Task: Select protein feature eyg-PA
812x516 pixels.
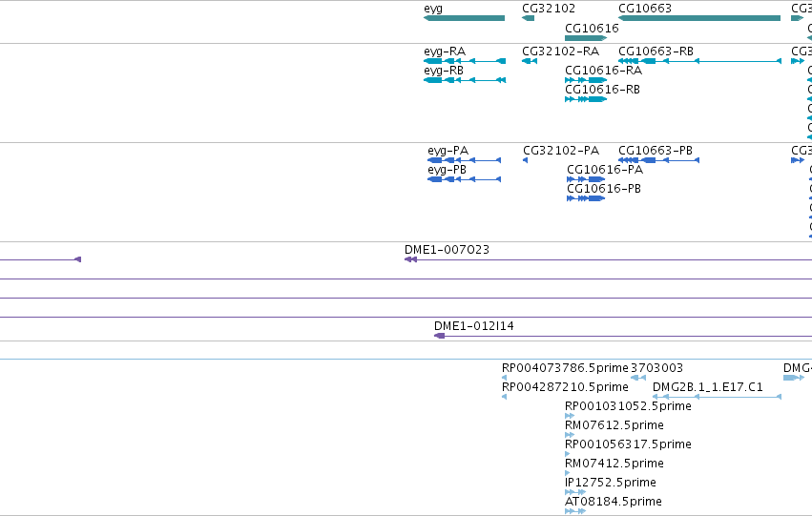Action: point(464,160)
